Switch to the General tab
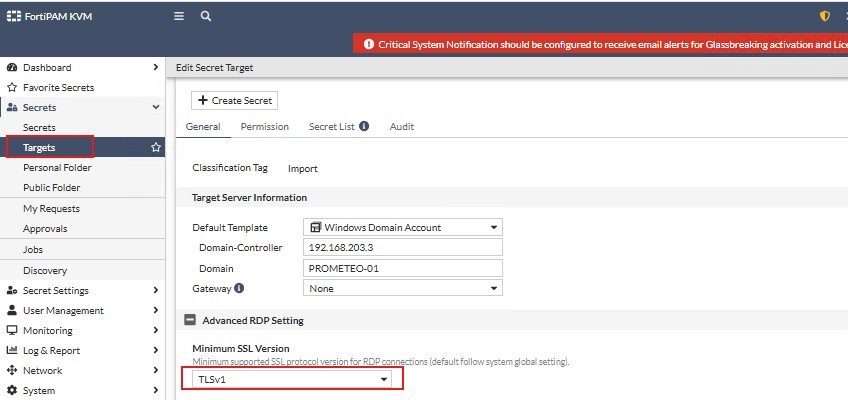848x400 pixels. (203, 126)
